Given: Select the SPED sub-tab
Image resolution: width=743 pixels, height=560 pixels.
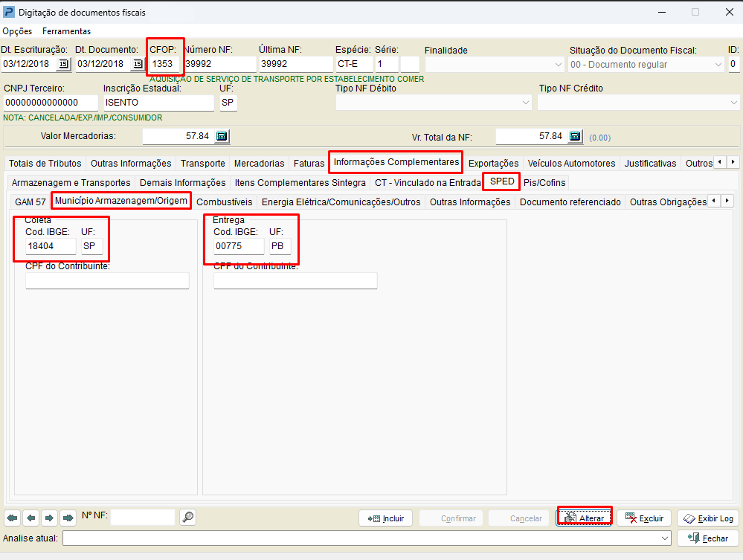Looking at the screenshot, I should click(x=502, y=181).
